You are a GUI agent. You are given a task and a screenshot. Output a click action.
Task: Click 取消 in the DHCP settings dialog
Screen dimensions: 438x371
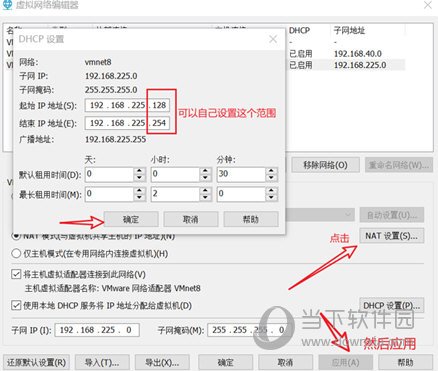(x=191, y=219)
